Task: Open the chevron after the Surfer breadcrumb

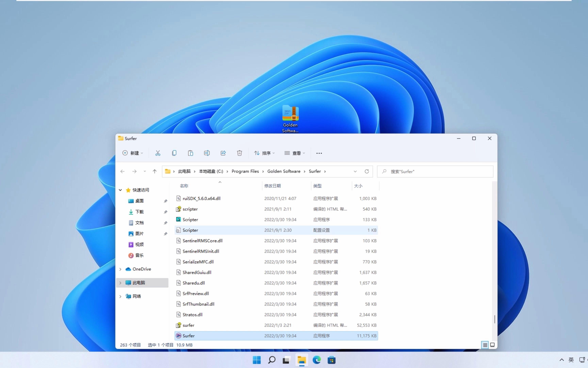Action: (x=325, y=171)
